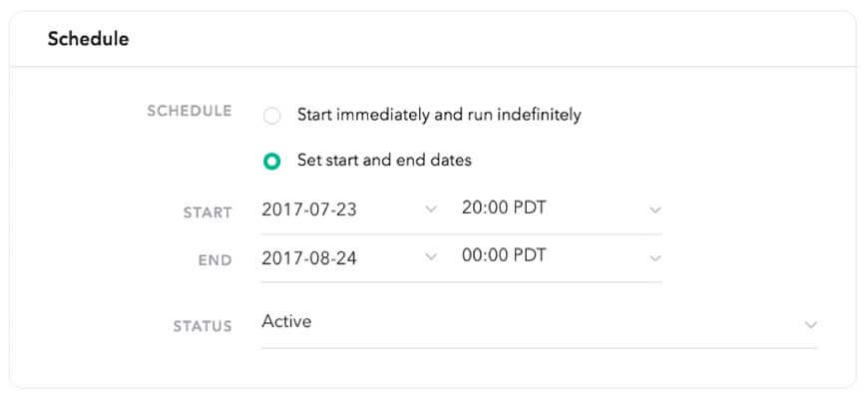Screen dimensions: 868x399
Task: Open the end time dropdown chevron
Action: (655, 257)
